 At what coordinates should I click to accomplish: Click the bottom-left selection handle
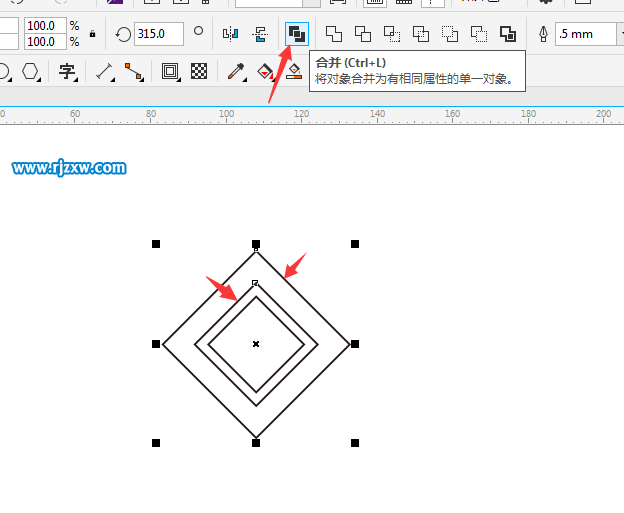pyautogui.click(x=156, y=443)
